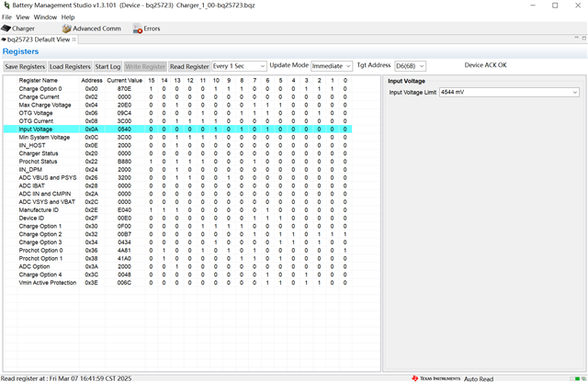
Task: Click the 870E value of Charge Option 0
Action: pyautogui.click(x=125, y=89)
